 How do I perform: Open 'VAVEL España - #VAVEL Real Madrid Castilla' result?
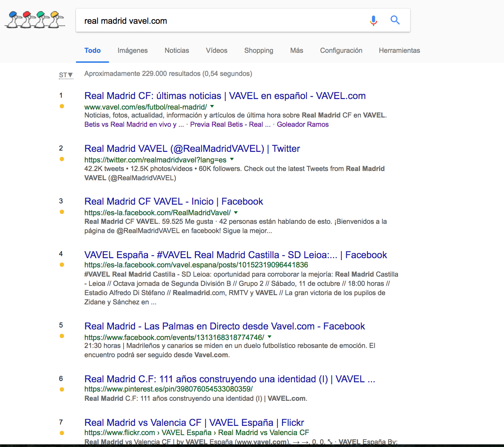point(236,255)
